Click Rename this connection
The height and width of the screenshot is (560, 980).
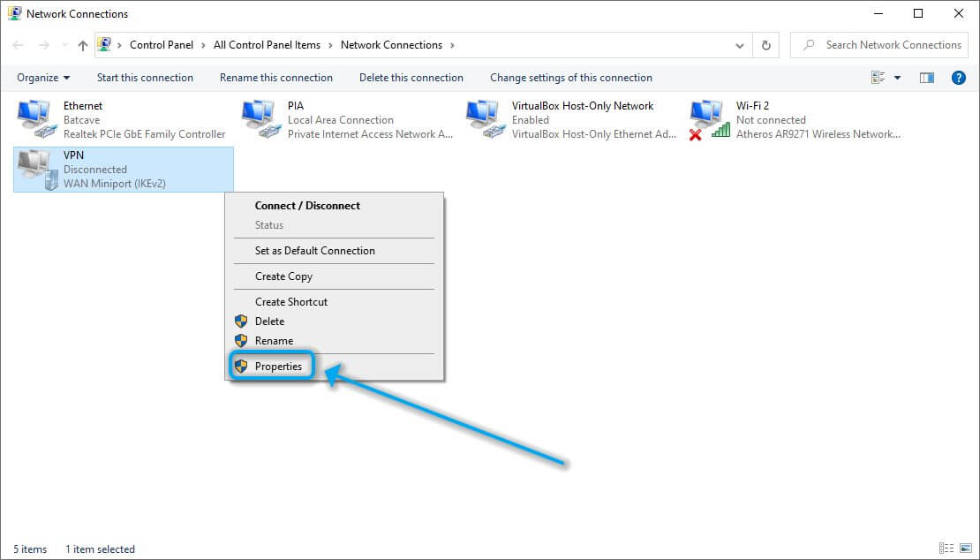tap(275, 77)
